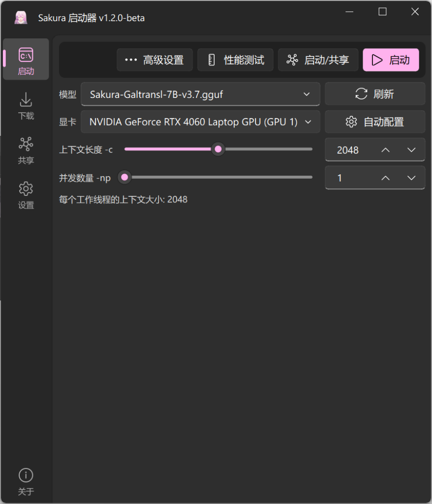This screenshot has width=432, height=504.
Task: Click 自动配置 auto-configure gear button
Action: pyautogui.click(x=374, y=122)
